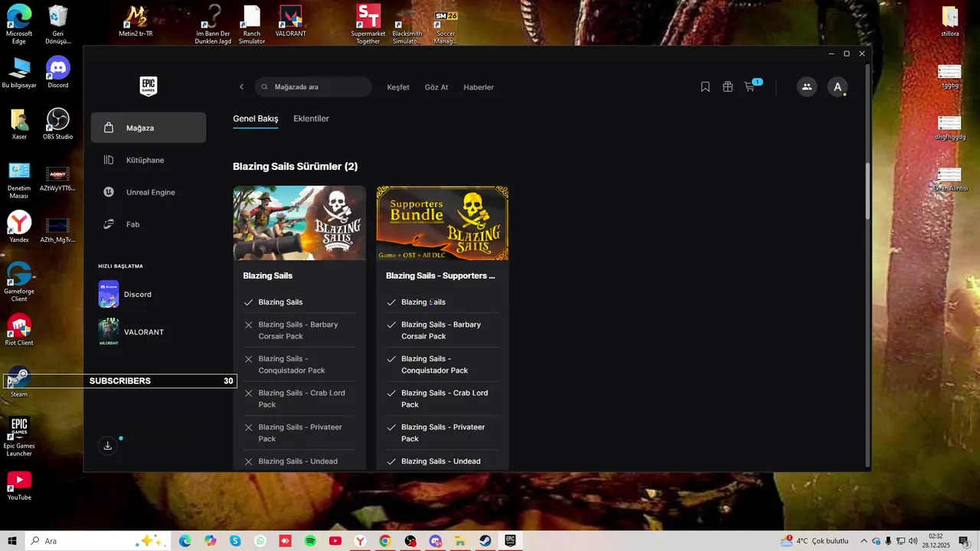Click the excluded Privateer Pack in base edition
Screen dimensions: 980x551
(299, 433)
